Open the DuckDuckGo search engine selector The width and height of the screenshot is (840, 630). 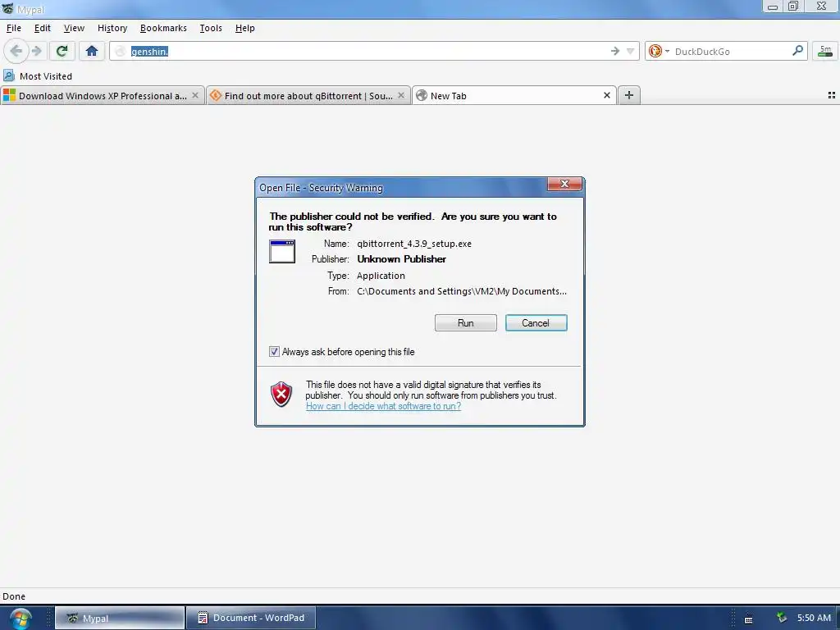coord(659,51)
